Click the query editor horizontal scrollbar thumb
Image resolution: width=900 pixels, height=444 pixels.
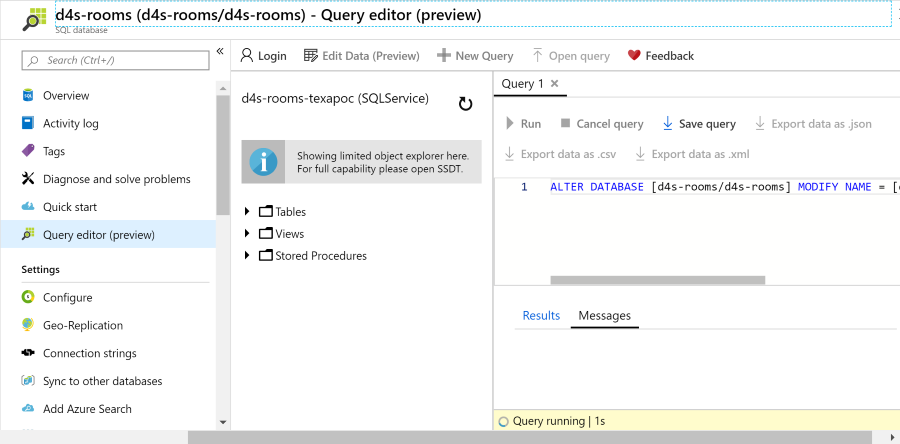pos(658,280)
